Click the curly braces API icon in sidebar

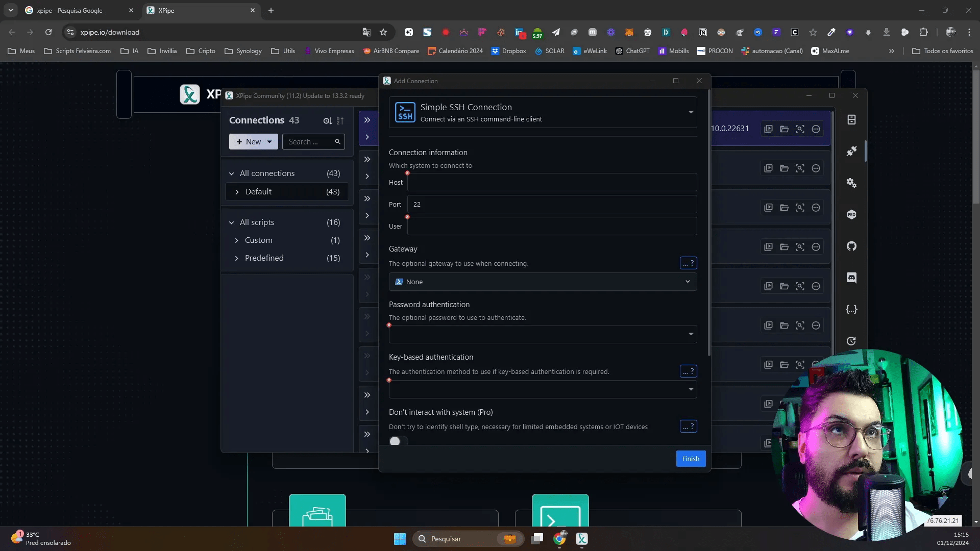[851, 309]
